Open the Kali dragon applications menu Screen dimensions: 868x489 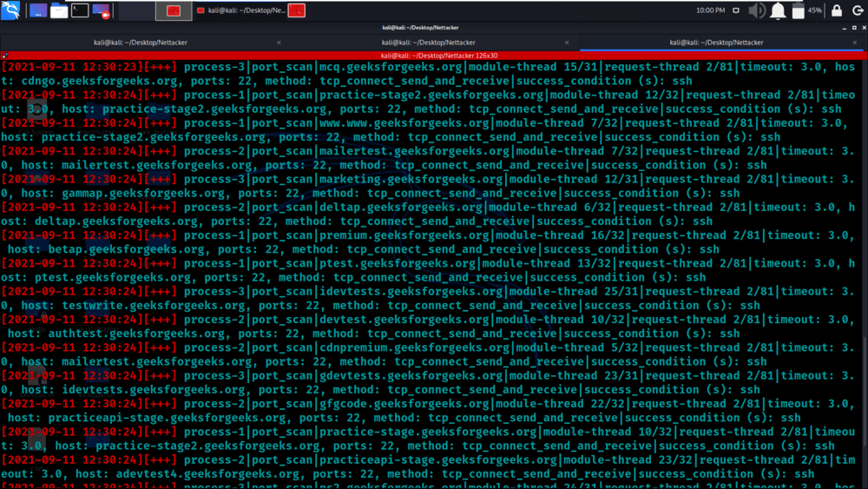click(x=10, y=10)
